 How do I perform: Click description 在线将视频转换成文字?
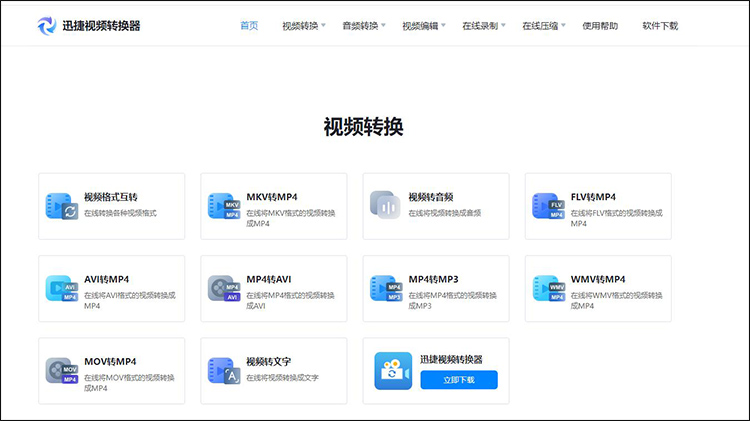[282, 377]
